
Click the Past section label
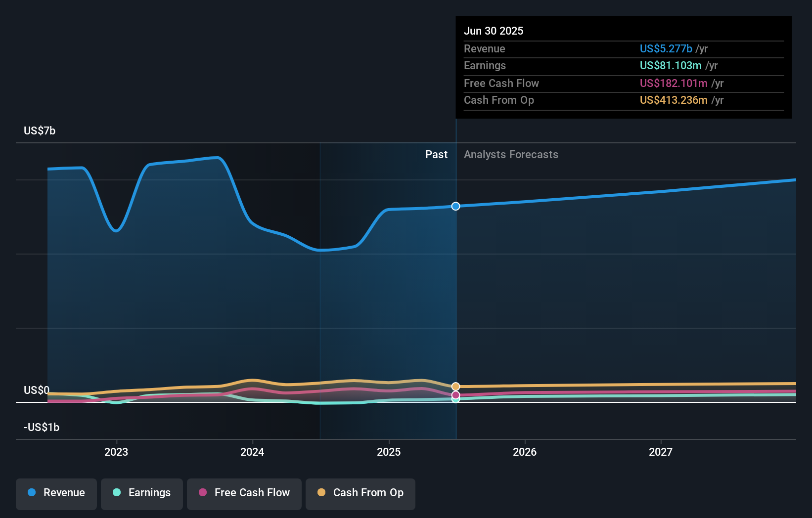(436, 154)
